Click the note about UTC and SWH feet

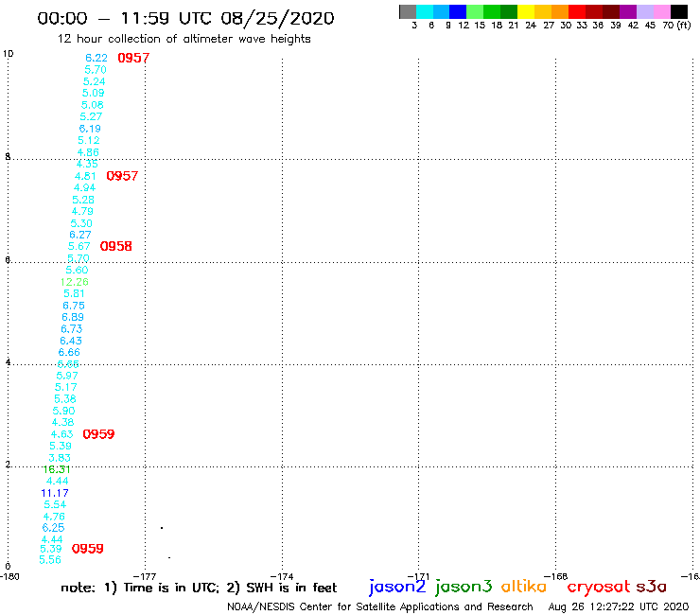pyautogui.click(x=199, y=588)
